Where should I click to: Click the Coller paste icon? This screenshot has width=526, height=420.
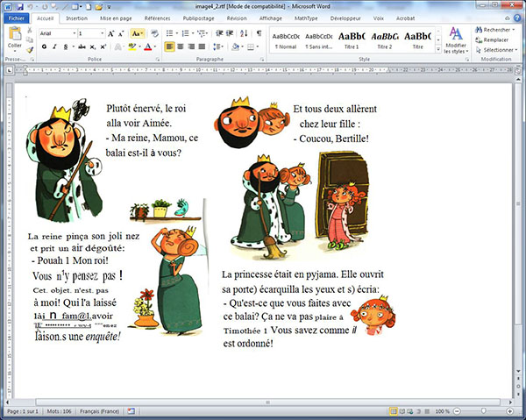(14, 34)
